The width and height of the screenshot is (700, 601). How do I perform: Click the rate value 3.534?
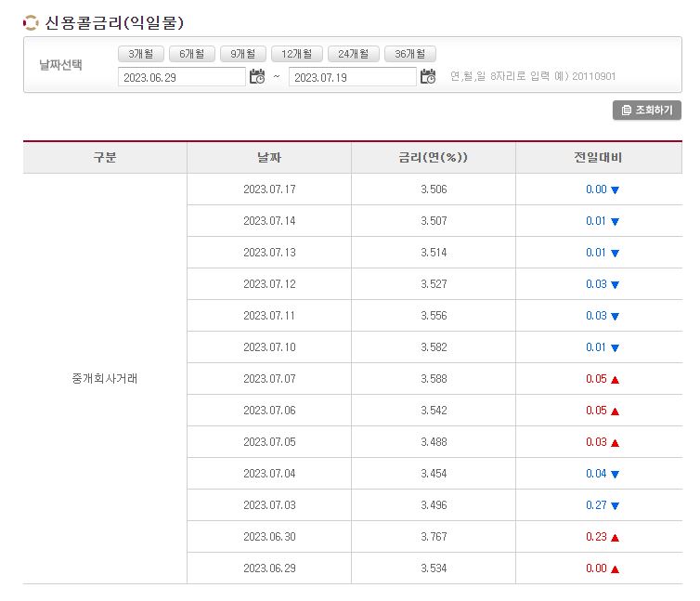(434, 568)
